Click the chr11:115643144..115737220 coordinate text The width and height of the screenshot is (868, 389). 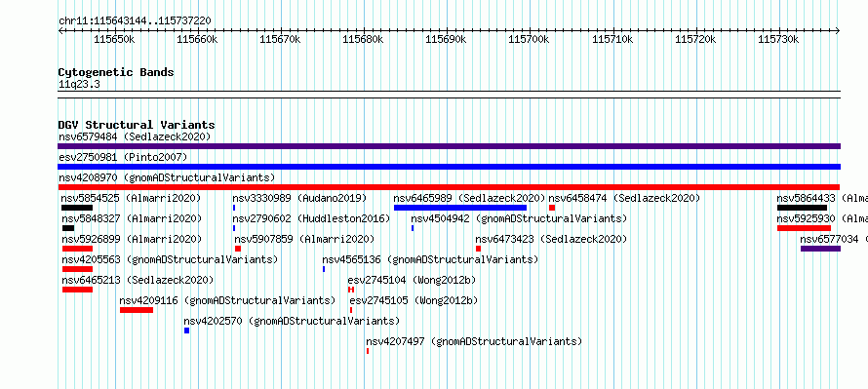tap(135, 21)
